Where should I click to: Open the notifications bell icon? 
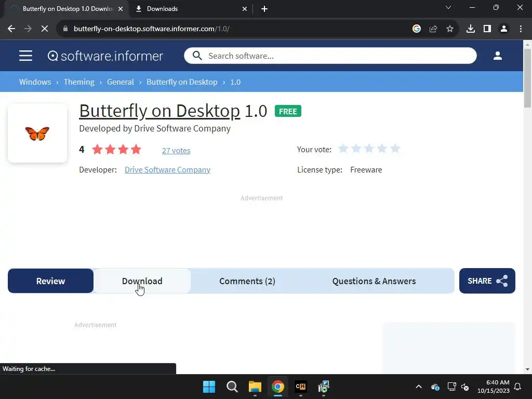click(517, 387)
